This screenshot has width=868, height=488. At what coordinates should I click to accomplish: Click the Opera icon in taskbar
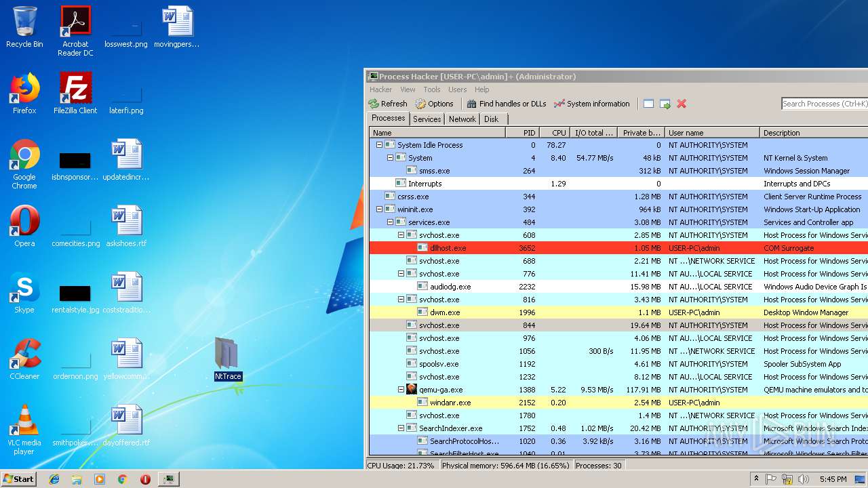click(x=145, y=479)
